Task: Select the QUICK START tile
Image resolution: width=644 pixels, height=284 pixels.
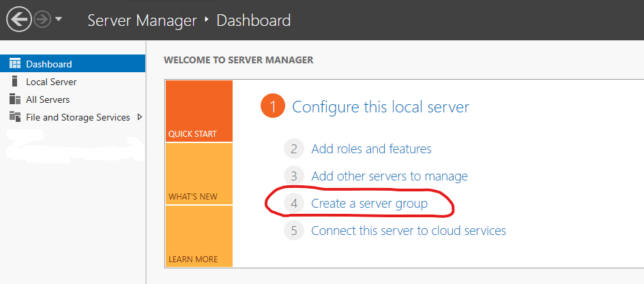Action: [x=199, y=111]
